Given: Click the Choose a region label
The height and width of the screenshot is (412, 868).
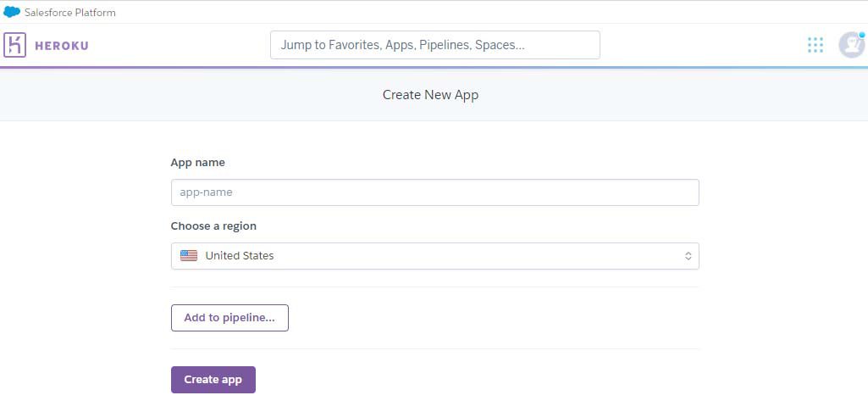Looking at the screenshot, I should (x=213, y=226).
